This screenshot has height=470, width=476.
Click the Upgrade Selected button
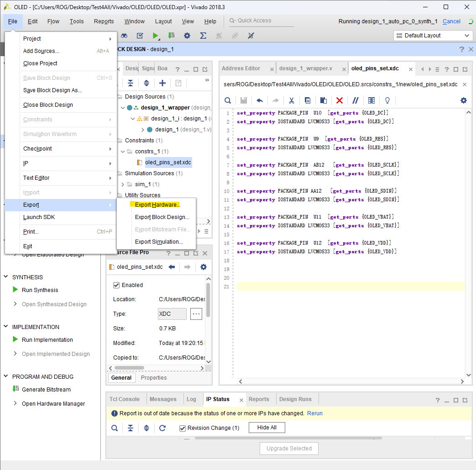pyautogui.click(x=289, y=449)
